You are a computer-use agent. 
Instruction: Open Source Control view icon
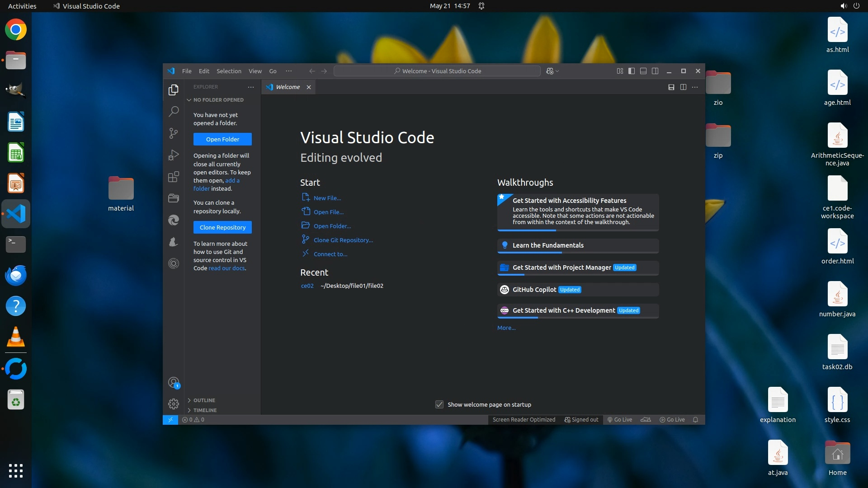pos(174,133)
